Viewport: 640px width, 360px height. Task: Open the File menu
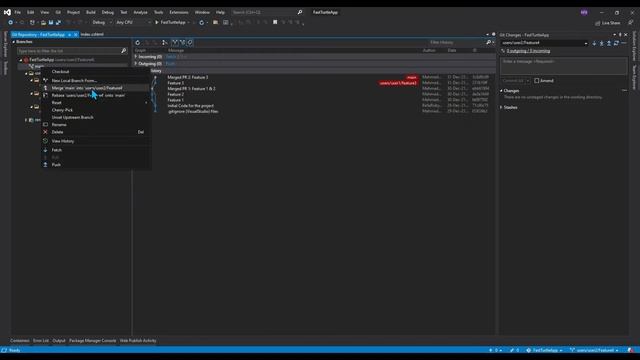click(x=18, y=12)
